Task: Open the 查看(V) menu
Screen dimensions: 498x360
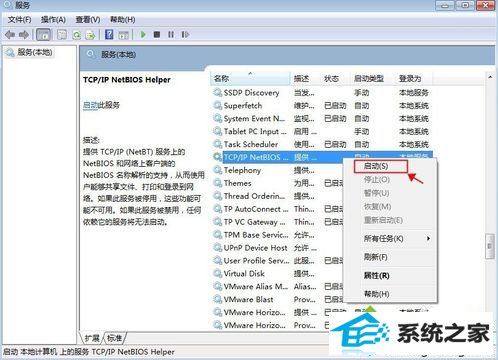Action: tap(88, 20)
